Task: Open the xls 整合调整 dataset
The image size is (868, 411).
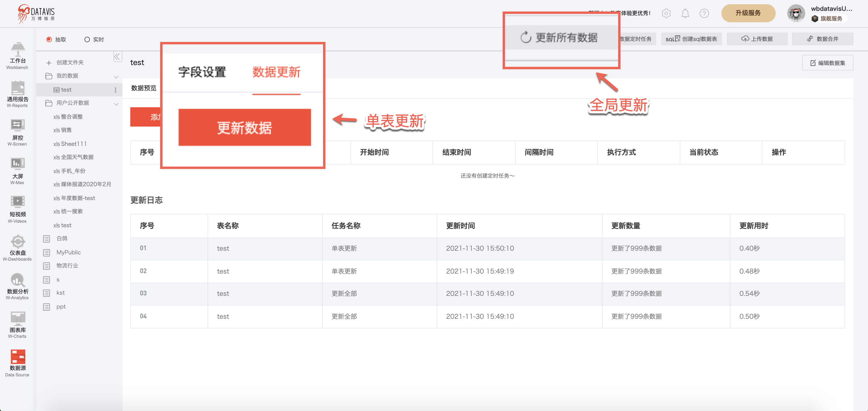Action: pyautogui.click(x=68, y=117)
